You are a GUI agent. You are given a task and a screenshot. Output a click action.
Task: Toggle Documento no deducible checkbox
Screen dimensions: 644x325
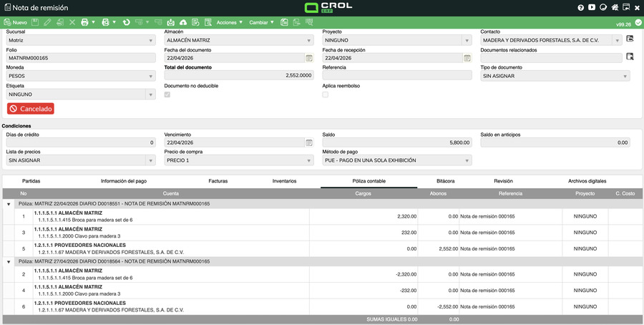167,94
